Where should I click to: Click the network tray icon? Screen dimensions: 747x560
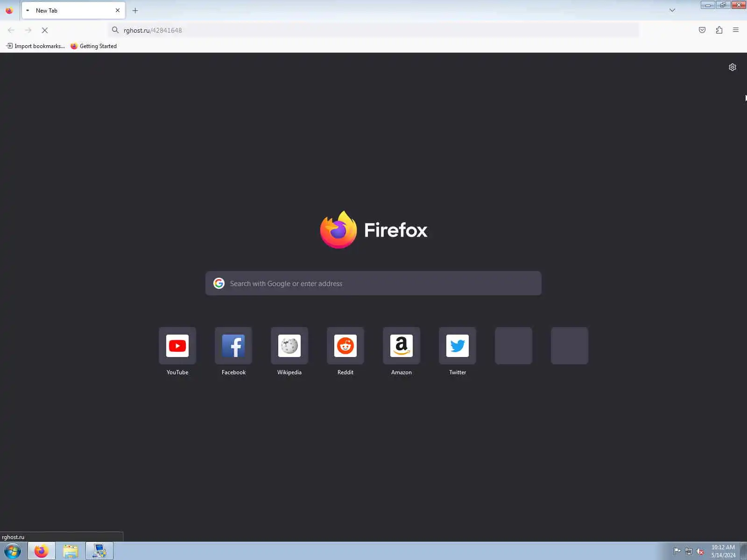[689, 551]
